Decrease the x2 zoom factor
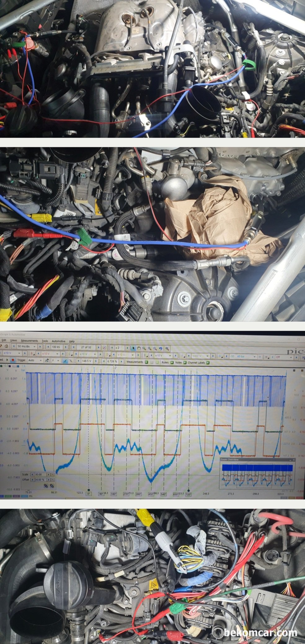Image resolution: width=305 pixels, height=644 pixels. click(112, 348)
